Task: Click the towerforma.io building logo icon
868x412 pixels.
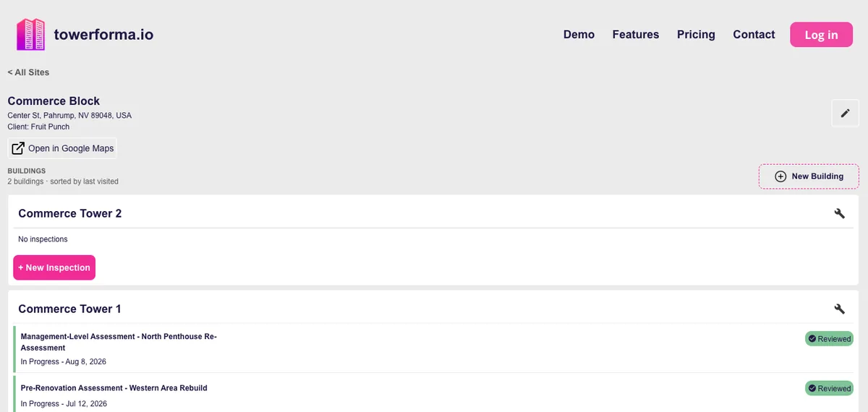Action: pyautogui.click(x=31, y=34)
